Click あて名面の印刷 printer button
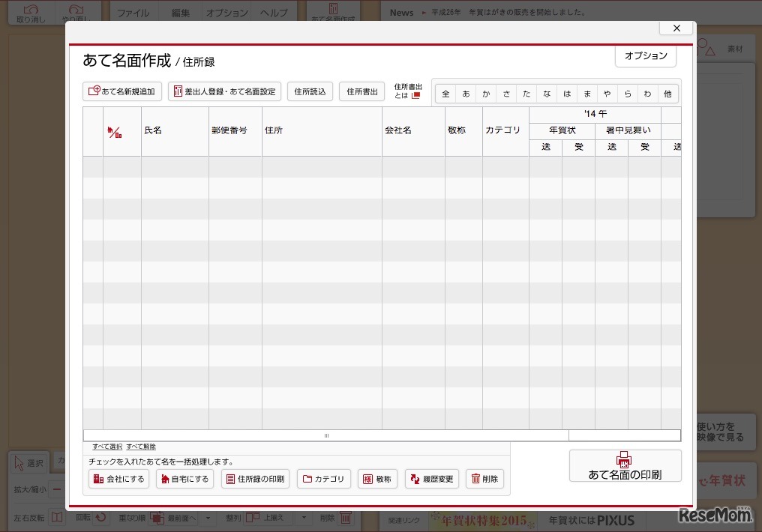Viewport: 762px width, 532px height. [x=625, y=466]
